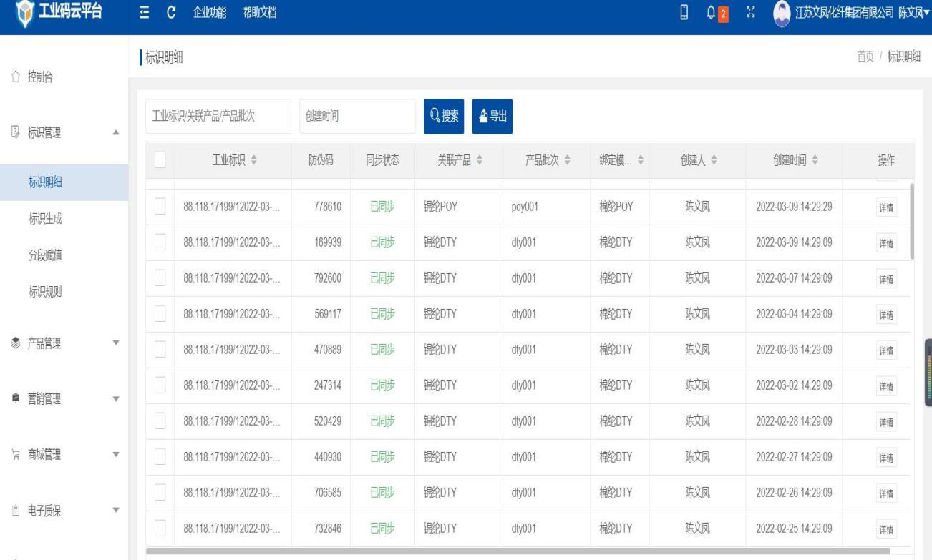Go to 企业功能 in the top menu
The height and width of the screenshot is (560, 932).
(209, 12)
